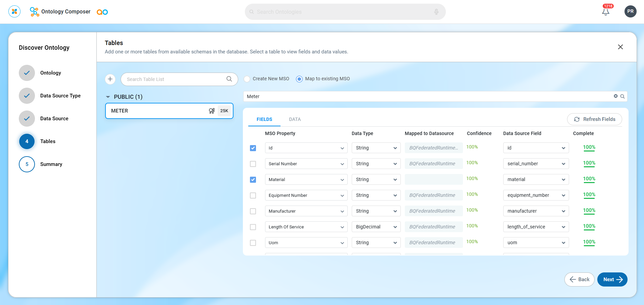Click the METER table relationship icon
The image size is (644, 305).
click(x=212, y=111)
